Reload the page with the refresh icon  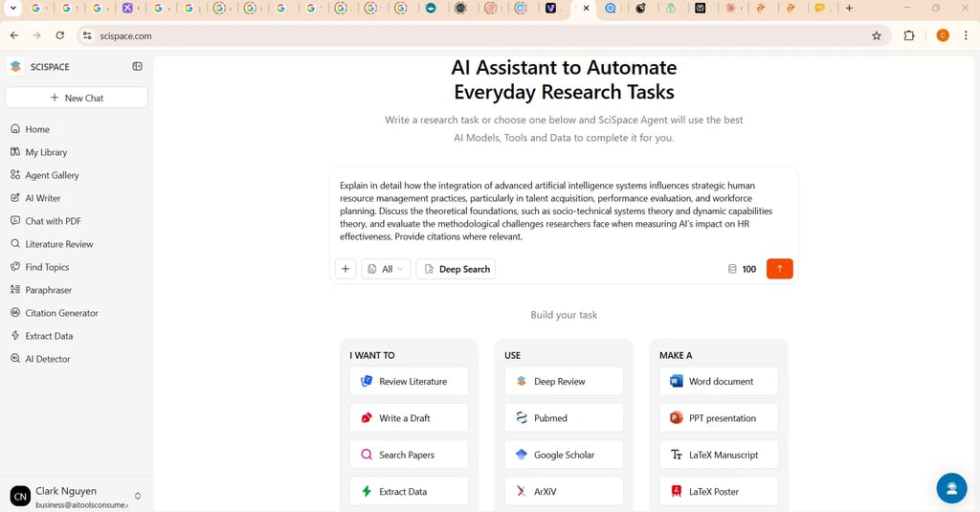point(60,35)
